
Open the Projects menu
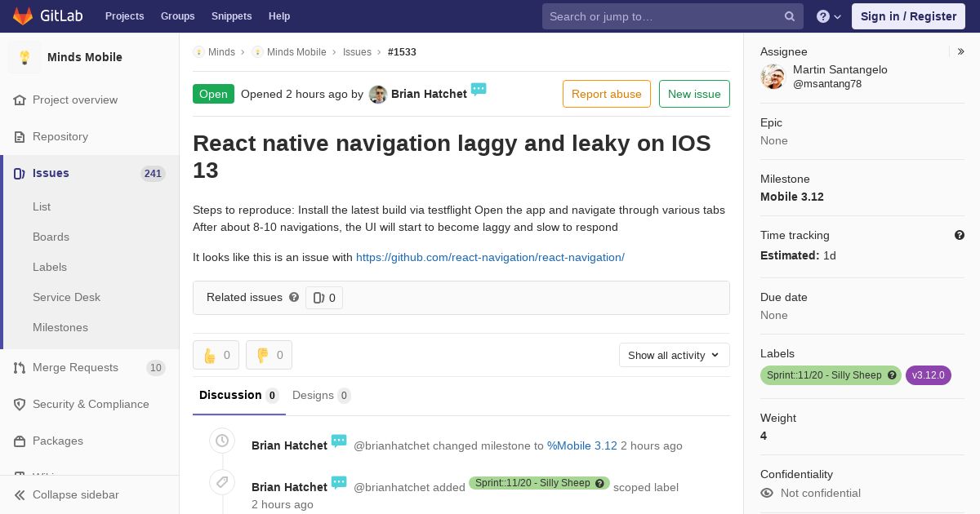(124, 16)
